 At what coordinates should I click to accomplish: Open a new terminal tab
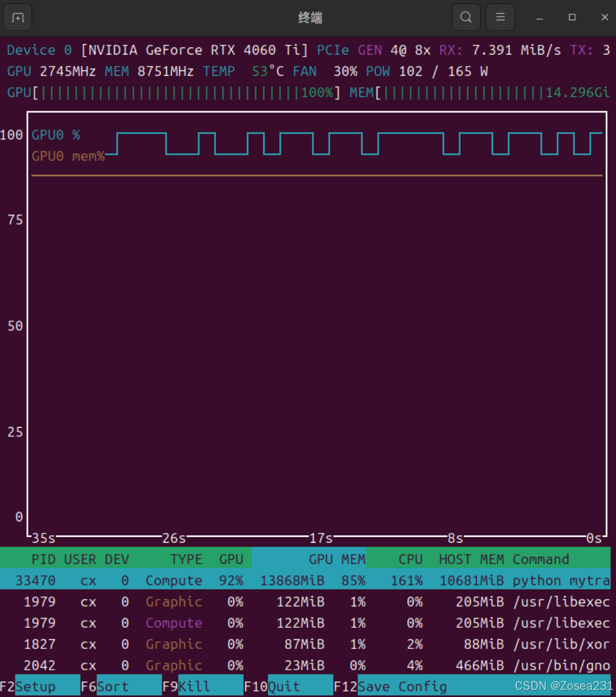tap(18, 18)
